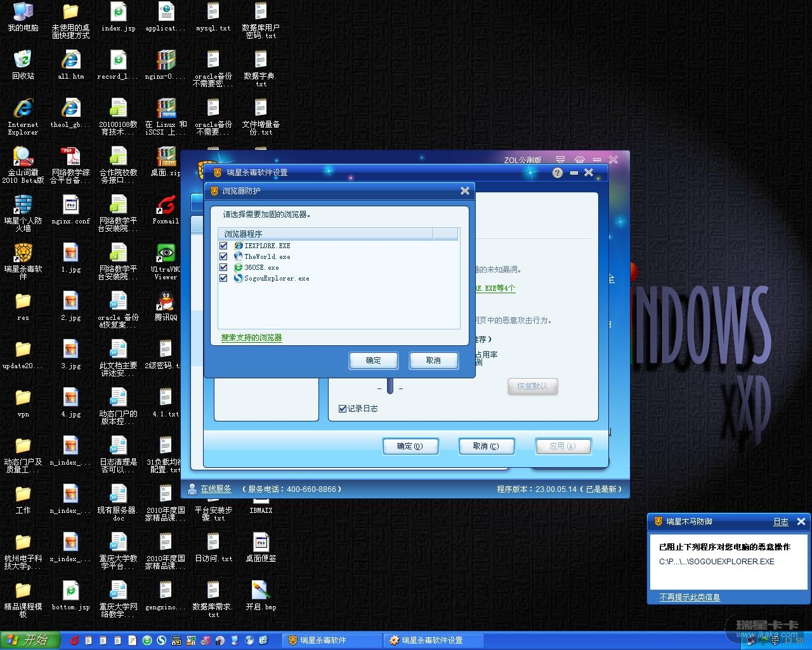
Task: Click the 搜索支持的浏览器 link
Action: point(251,338)
